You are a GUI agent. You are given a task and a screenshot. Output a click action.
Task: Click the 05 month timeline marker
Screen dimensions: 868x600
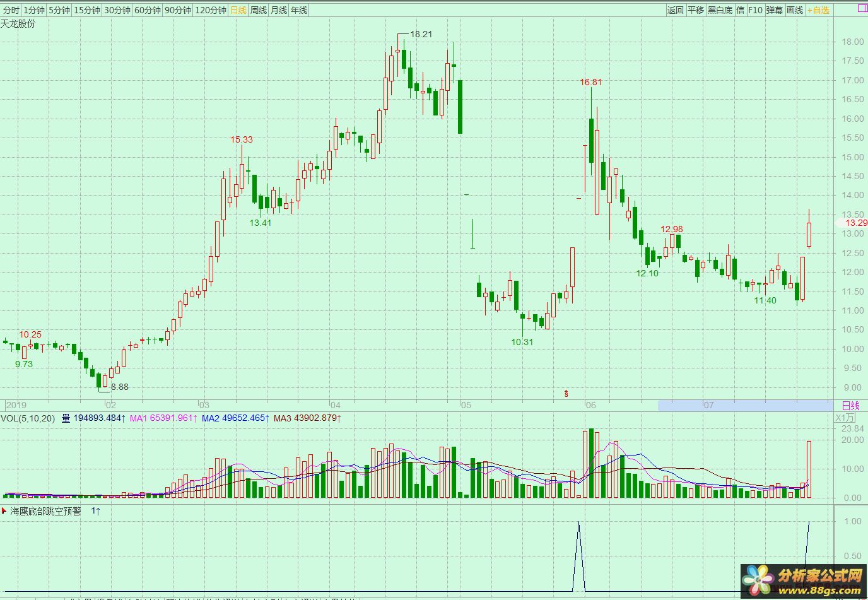click(x=466, y=405)
